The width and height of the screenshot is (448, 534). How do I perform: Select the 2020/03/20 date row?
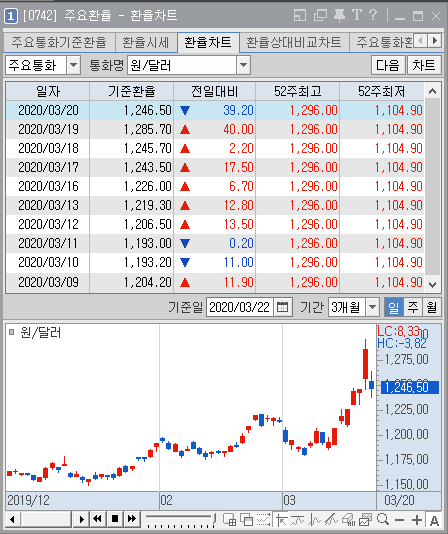coord(215,110)
